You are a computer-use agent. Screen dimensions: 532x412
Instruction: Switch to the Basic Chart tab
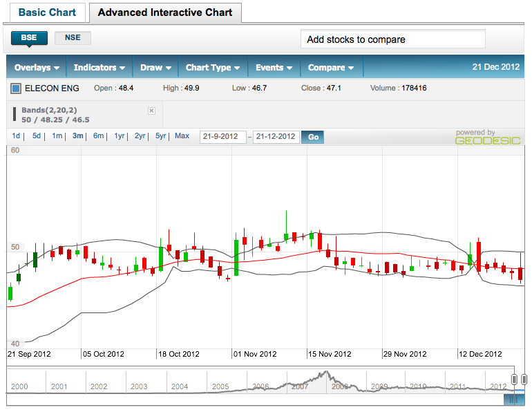(x=47, y=12)
